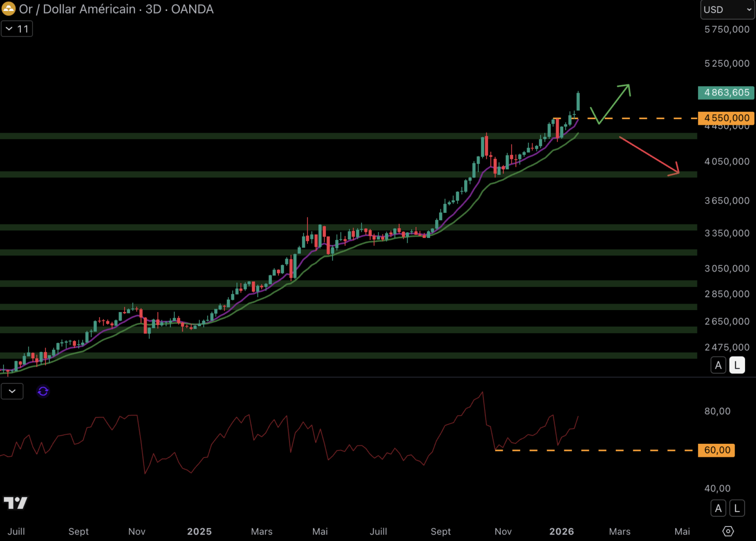Open chart settings via the gear icon
Screen dimensions: 756x541
point(729,531)
